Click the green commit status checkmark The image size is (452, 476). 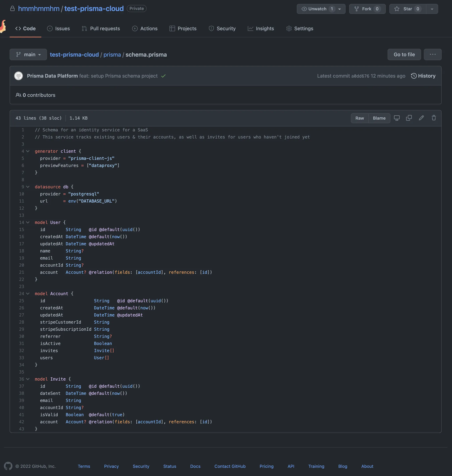pos(163,76)
